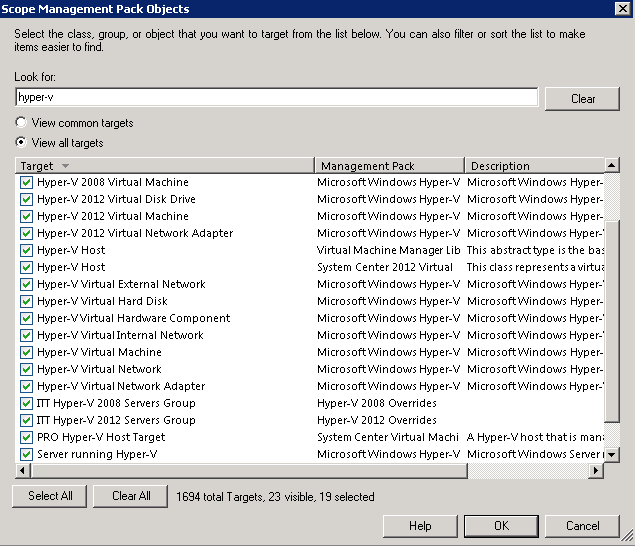
Task: Uncheck Hyper-V Virtual Hardware Component checkbox
Action: point(26,319)
